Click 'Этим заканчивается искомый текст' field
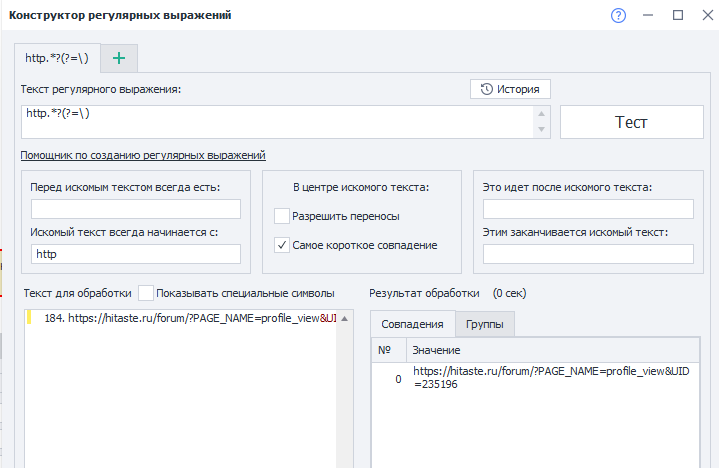This screenshot has width=719, height=468. tap(588, 255)
